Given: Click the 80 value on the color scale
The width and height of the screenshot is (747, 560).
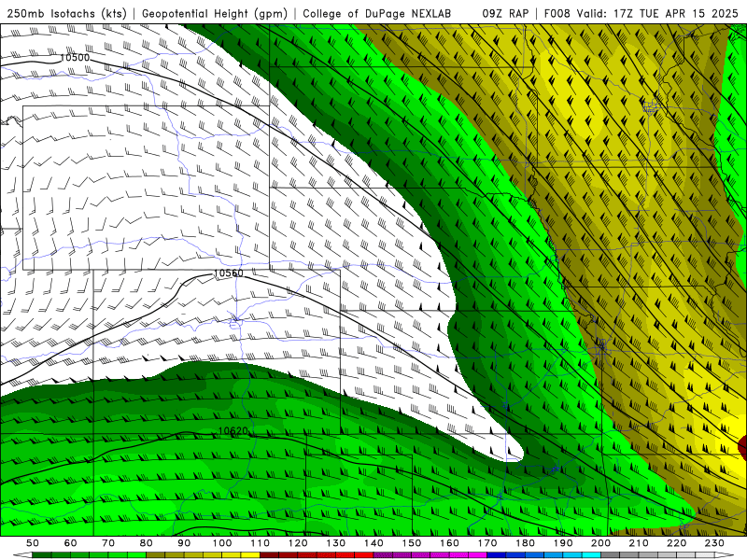Looking at the screenshot, I should tap(147, 543).
